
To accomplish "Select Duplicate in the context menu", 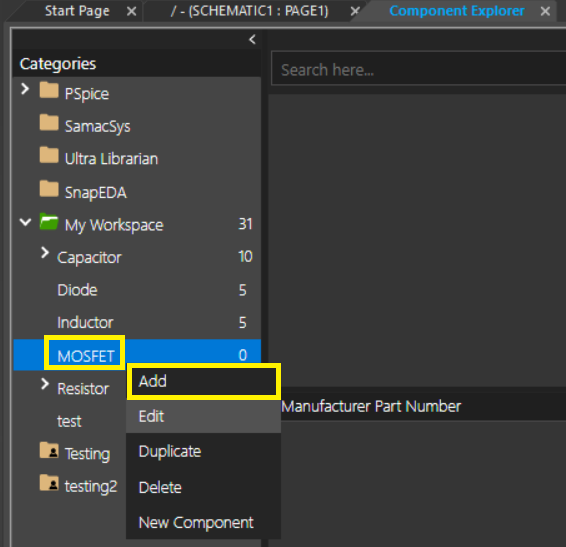I will tap(204, 451).
